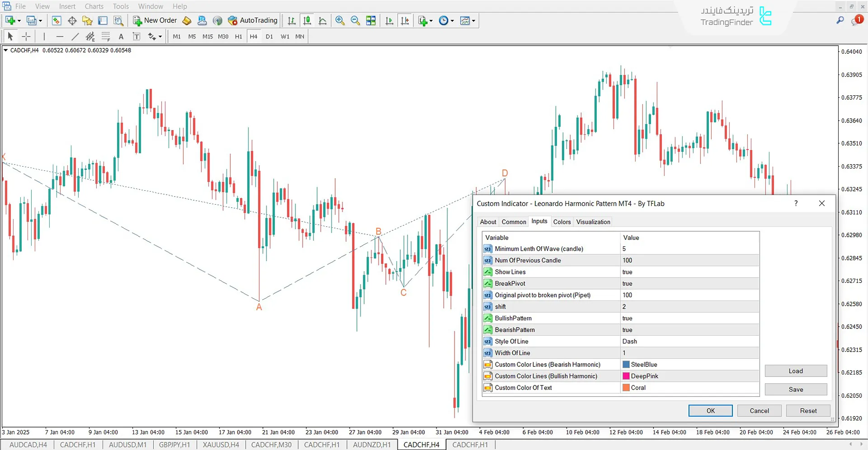Open the Indicators dropdown arrow
The width and height of the screenshot is (868, 450).
430,20
